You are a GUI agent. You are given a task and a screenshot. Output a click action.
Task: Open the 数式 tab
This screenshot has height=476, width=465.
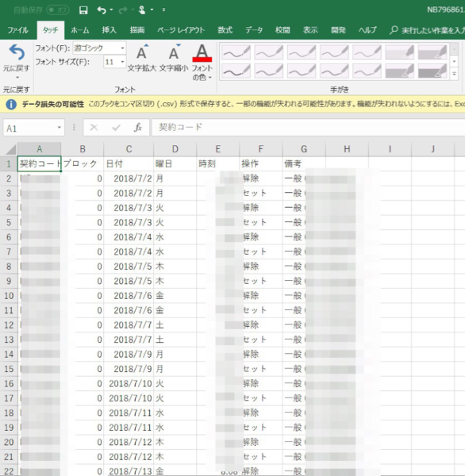point(225,30)
